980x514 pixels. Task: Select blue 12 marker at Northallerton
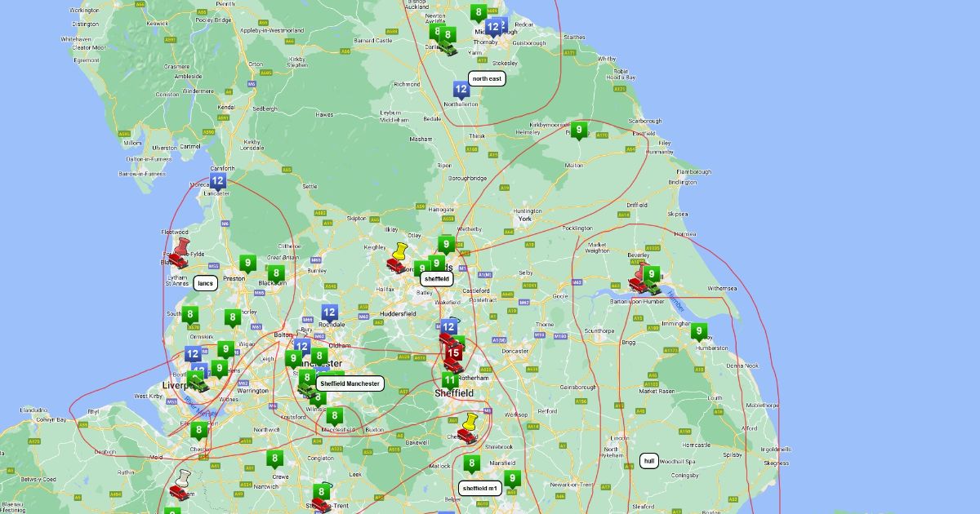[461, 90]
